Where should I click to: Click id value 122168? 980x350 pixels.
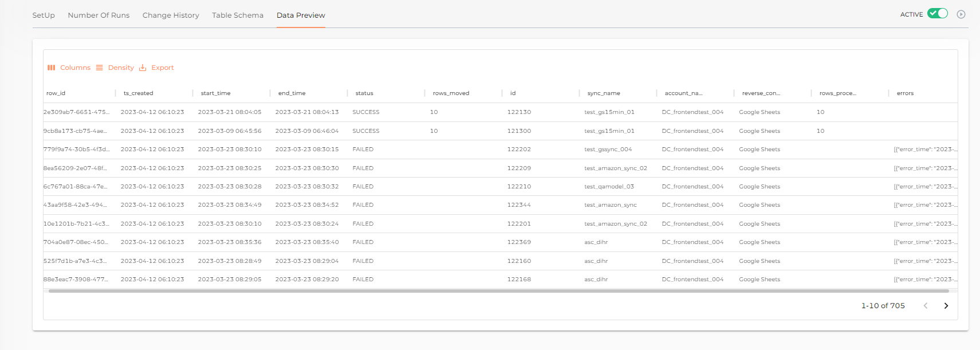[x=519, y=280]
